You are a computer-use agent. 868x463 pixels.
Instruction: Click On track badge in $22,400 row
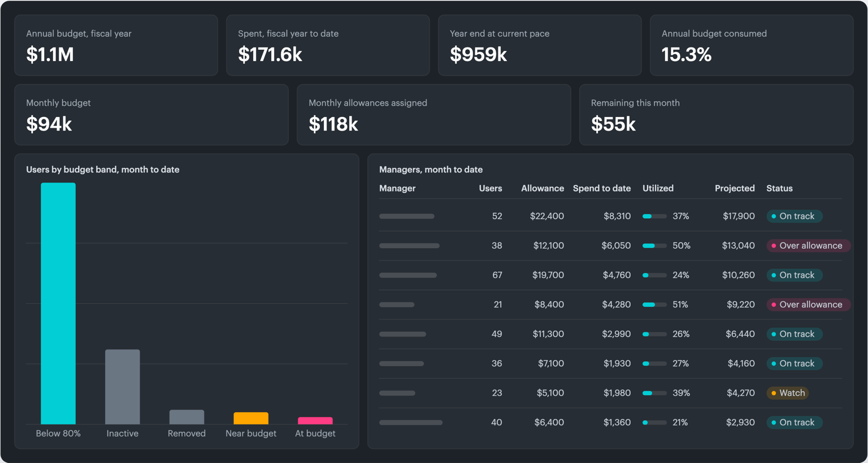click(795, 217)
